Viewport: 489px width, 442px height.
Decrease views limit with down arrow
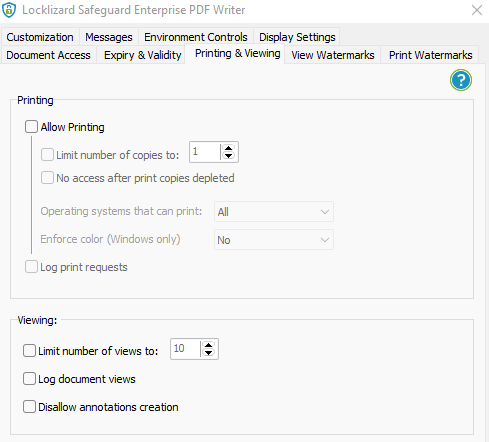click(x=209, y=353)
